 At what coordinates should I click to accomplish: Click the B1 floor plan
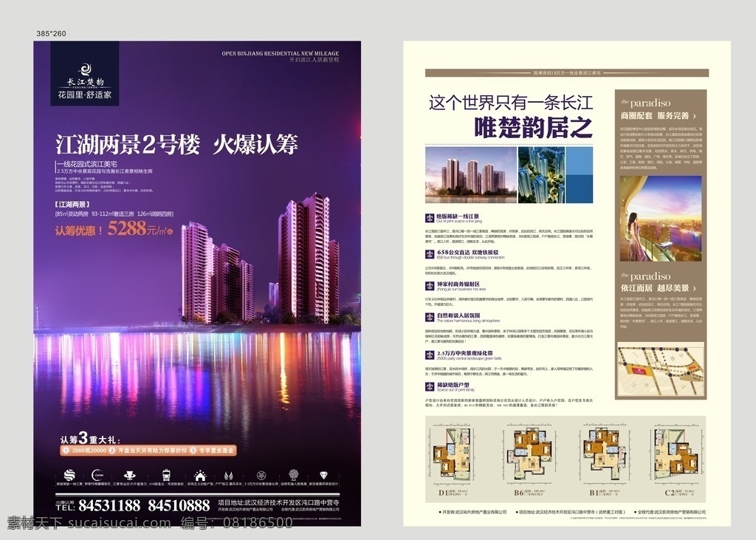(604, 454)
